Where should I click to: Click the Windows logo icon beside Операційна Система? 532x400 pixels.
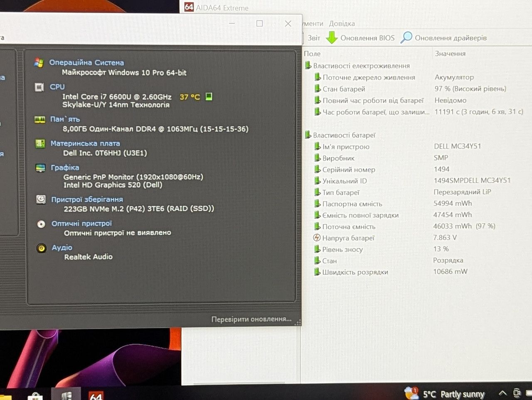point(39,63)
